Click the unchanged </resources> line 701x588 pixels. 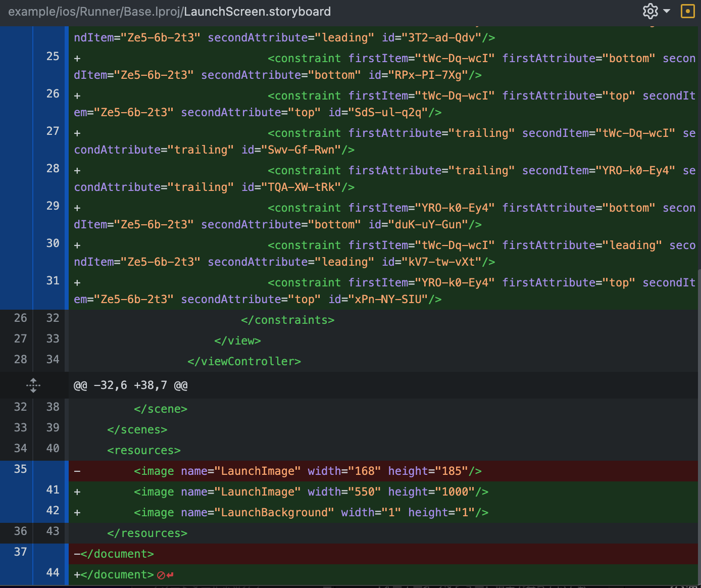146,533
